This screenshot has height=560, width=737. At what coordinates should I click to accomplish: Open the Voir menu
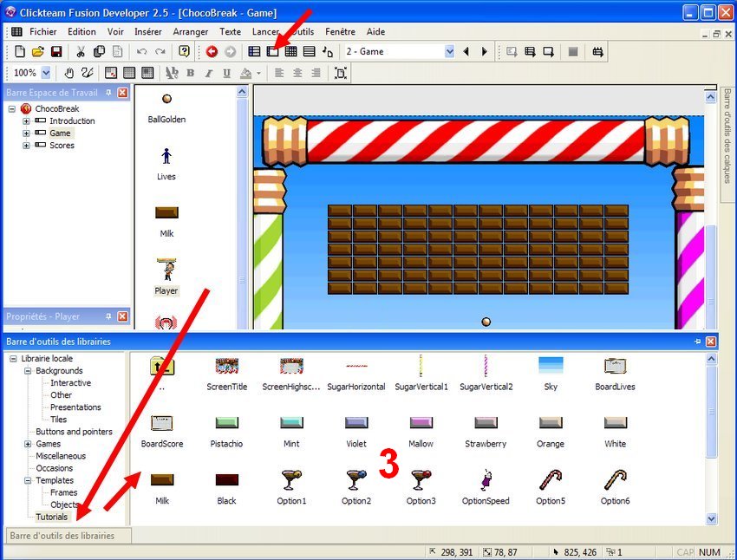[x=115, y=31]
